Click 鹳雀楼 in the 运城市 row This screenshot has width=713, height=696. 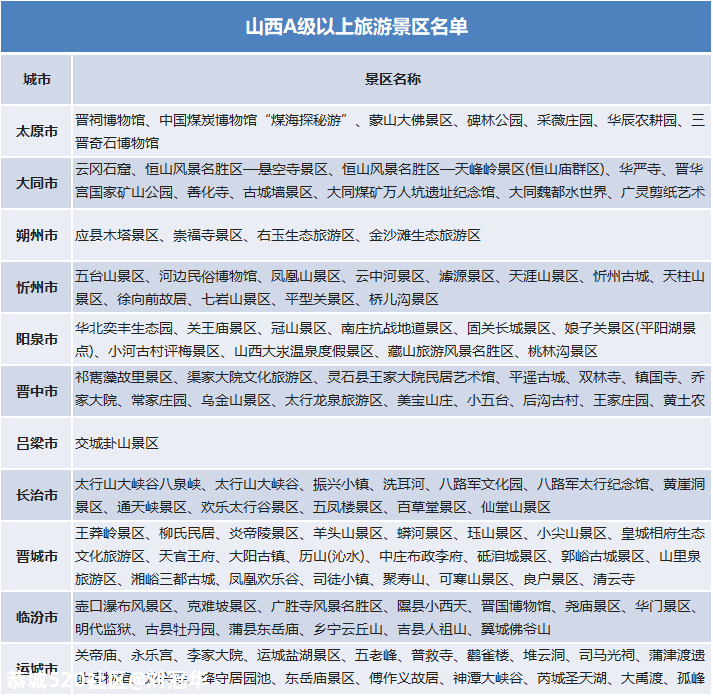pyautogui.click(x=488, y=655)
